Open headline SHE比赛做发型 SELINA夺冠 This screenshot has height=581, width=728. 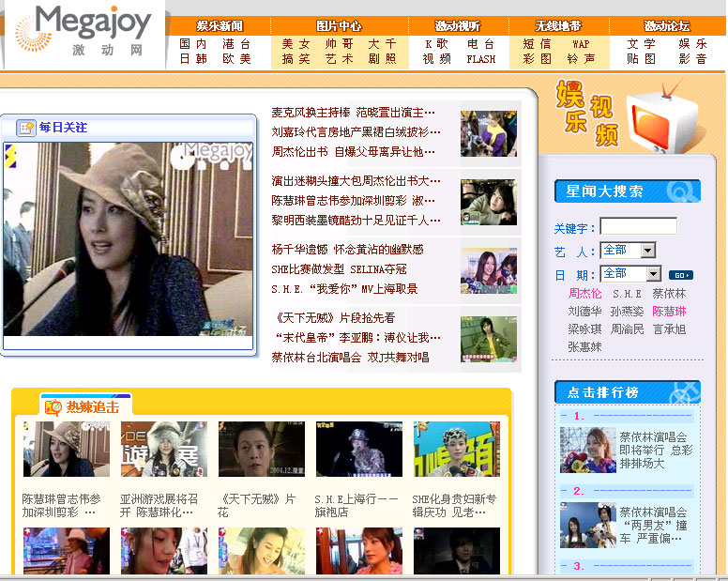tap(339, 269)
